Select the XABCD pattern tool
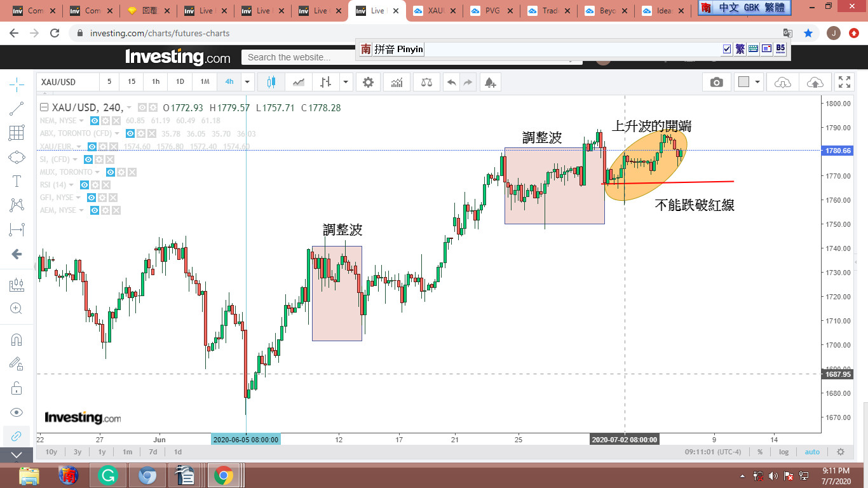This screenshot has width=868, height=488. [17, 205]
